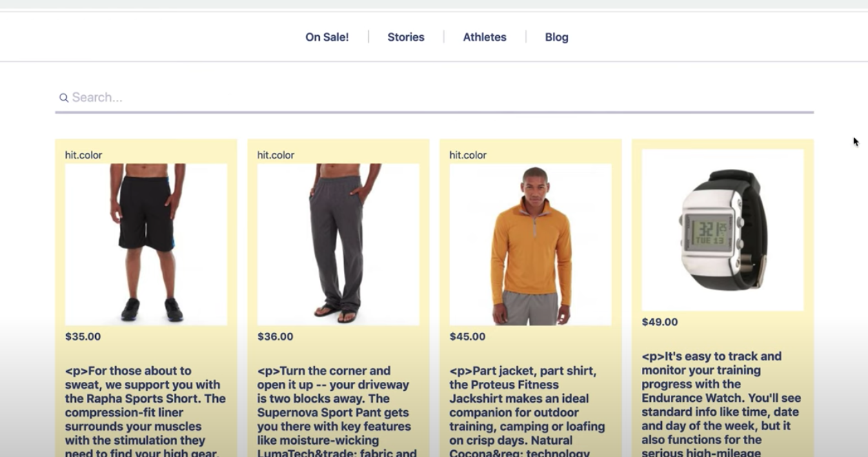Open the On Sale! menu item
This screenshot has height=457, width=868.
327,37
